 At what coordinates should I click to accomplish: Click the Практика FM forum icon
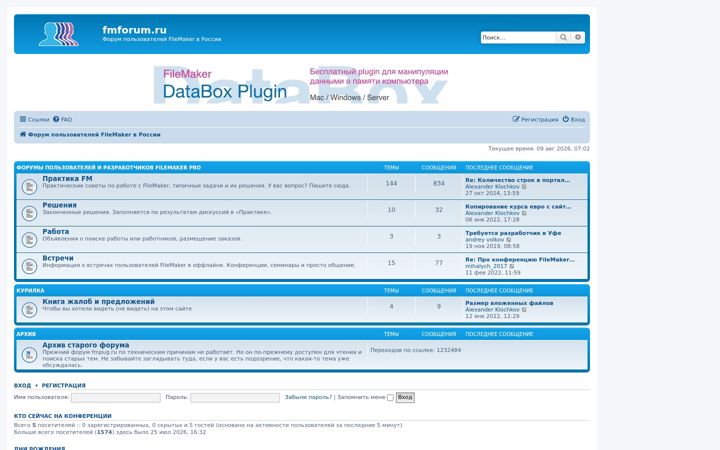point(29,186)
